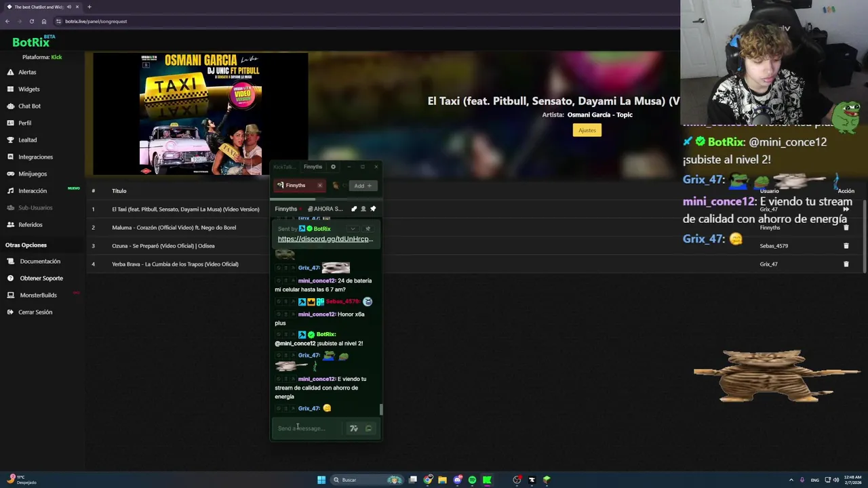The width and height of the screenshot is (868, 488).
Task: Open Documentación link
Action: (40, 261)
